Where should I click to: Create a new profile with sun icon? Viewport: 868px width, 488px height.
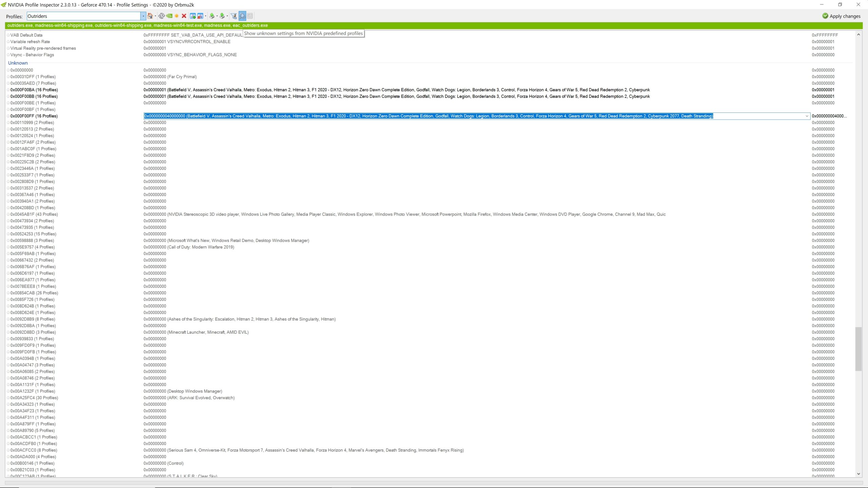[177, 16]
